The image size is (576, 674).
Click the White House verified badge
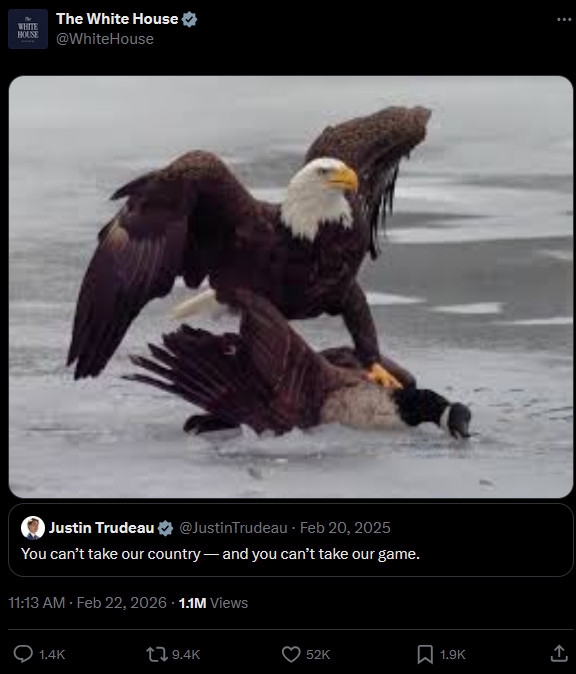coord(189,19)
